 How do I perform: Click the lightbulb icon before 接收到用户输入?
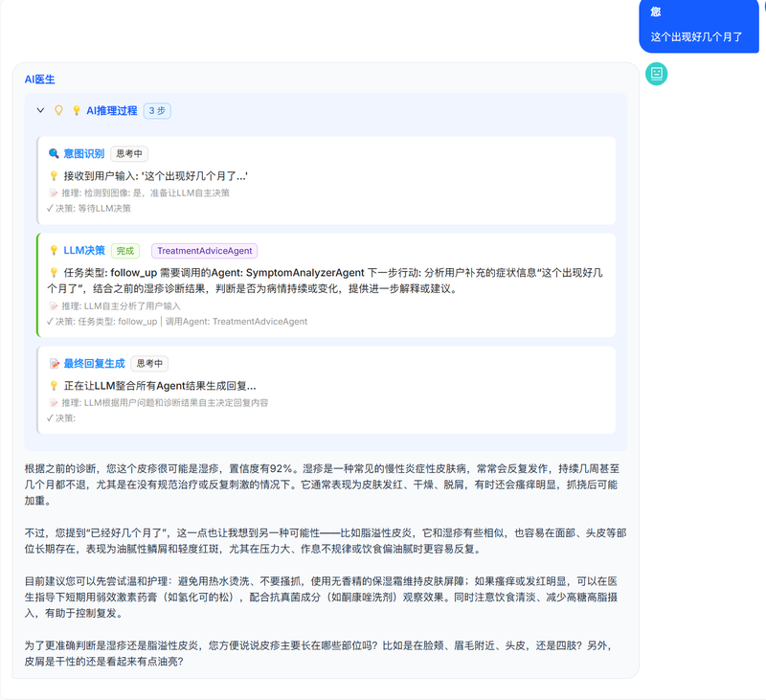click(x=54, y=176)
